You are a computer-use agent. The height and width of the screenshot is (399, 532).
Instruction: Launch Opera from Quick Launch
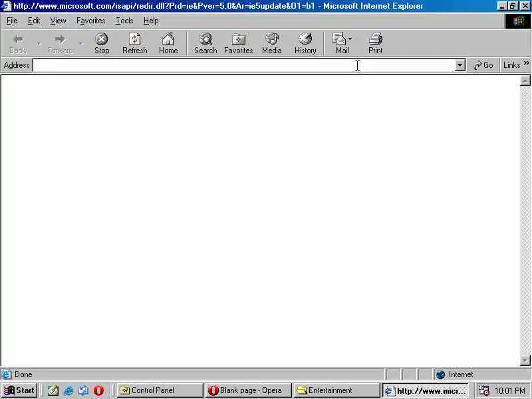point(98,390)
